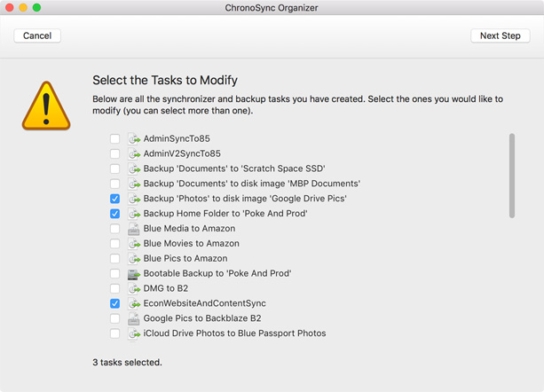Click the "Backup 'Photos' to disk image" label
The width and height of the screenshot is (544, 392).
pyautogui.click(x=245, y=199)
